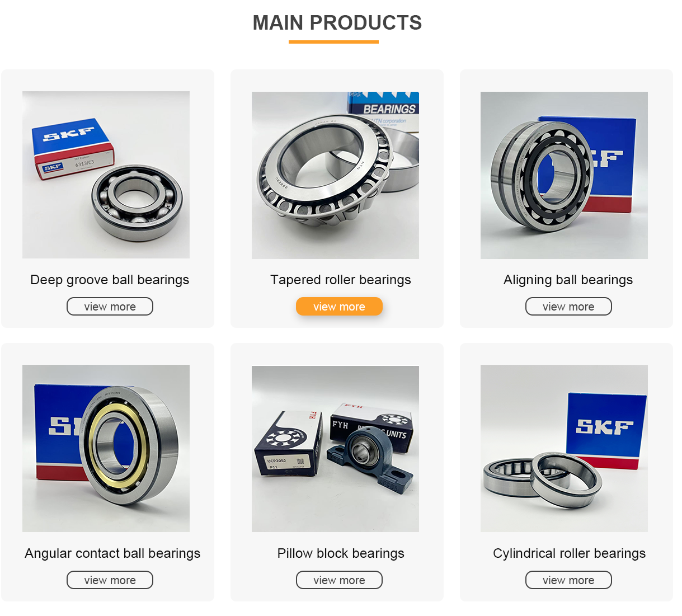Open the Cylindrical roller bearings product image
Image resolution: width=682 pixels, height=616 pixels.
point(564,448)
